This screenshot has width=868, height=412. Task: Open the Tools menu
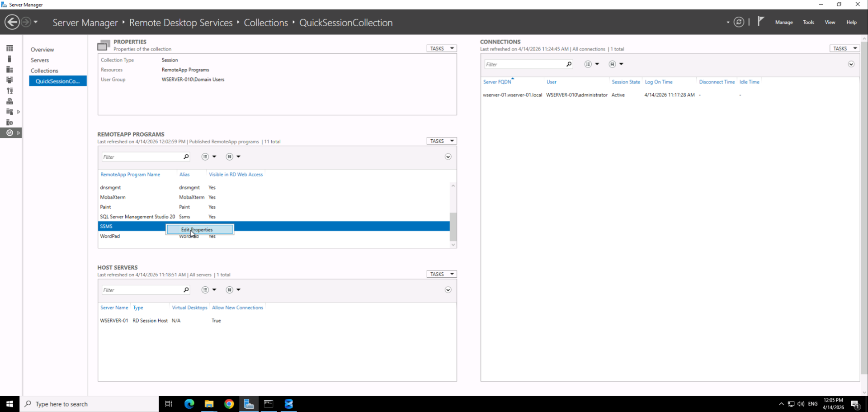tap(808, 22)
